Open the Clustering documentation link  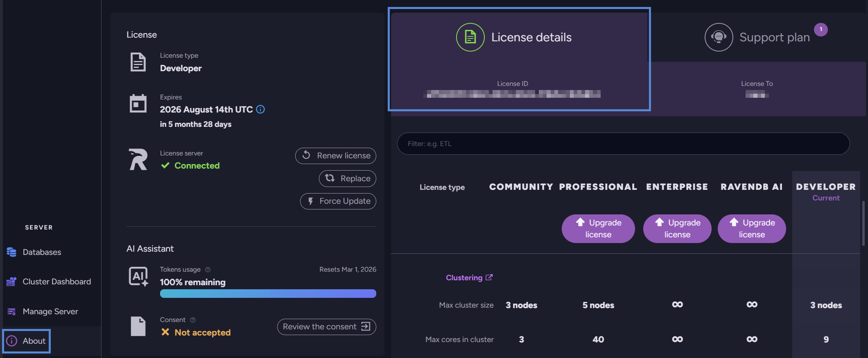pos(469,277)
